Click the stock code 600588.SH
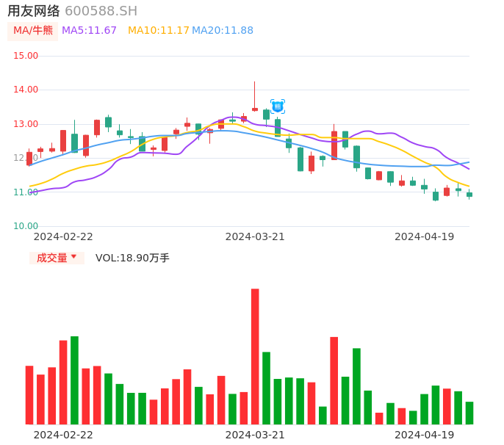Viewport: 504px width, 445px height. [101, 11]
